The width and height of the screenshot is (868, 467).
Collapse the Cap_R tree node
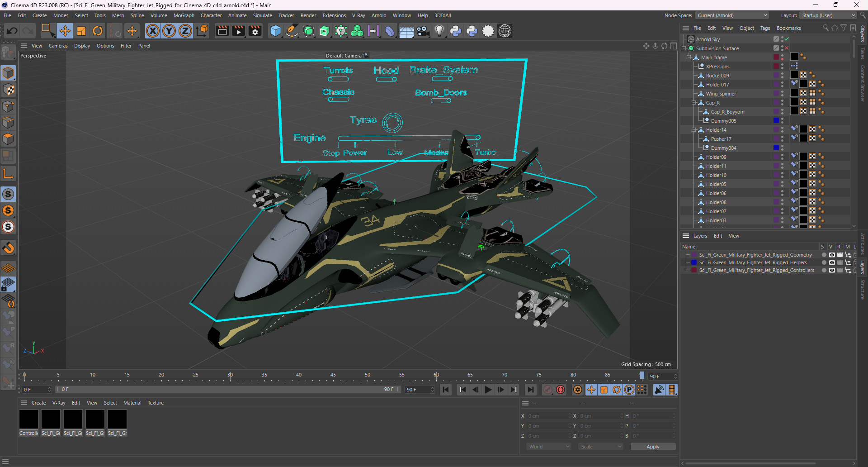[x=694, y=103]
